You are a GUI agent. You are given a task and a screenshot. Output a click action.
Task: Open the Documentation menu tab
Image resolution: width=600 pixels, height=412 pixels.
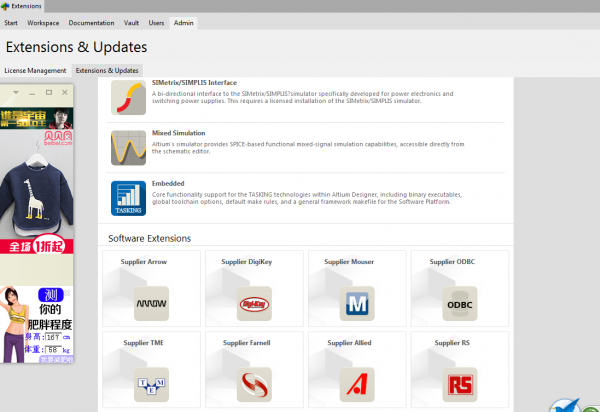[x=91, y=23]
